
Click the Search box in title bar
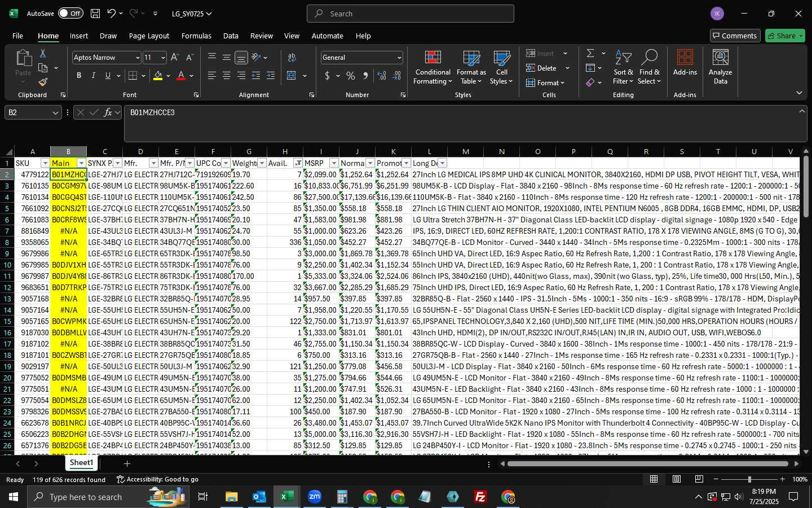click(411, 14)
